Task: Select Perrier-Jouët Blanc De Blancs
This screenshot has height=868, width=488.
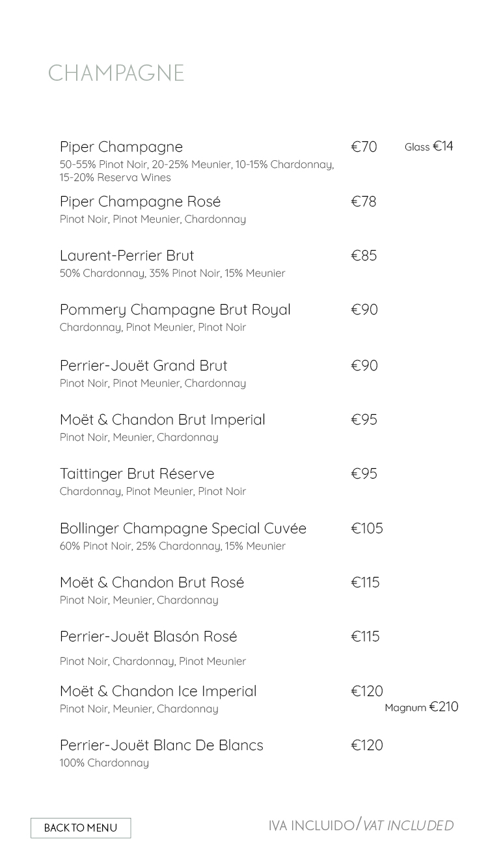Action: pyautogui.click(x=161, y=745)
